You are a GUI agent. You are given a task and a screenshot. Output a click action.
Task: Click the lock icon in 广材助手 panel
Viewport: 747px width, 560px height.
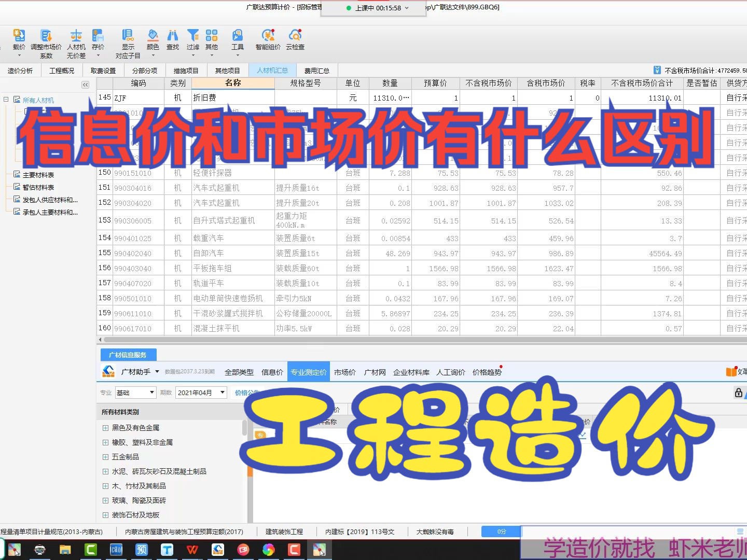click(x=738, y=393)
